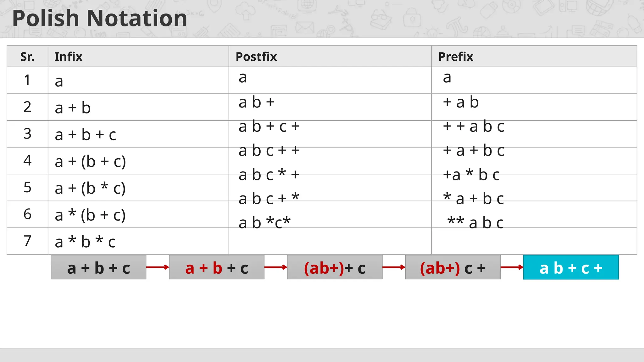644x362 pixels.
Task: Click the red arrow pointing to the cyan box
Action: pyautogui.click(x=512, y=267)
